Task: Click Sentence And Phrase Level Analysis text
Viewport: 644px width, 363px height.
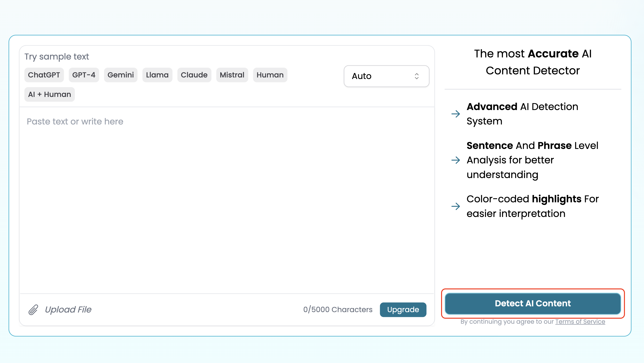Action: tap(532, 160)
